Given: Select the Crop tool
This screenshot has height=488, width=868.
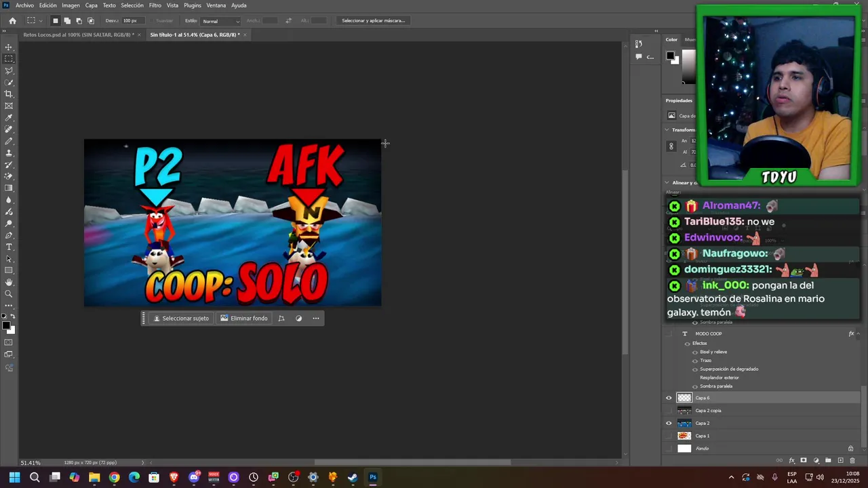Looking at the screenshot, I should click(x=9, y=94).
